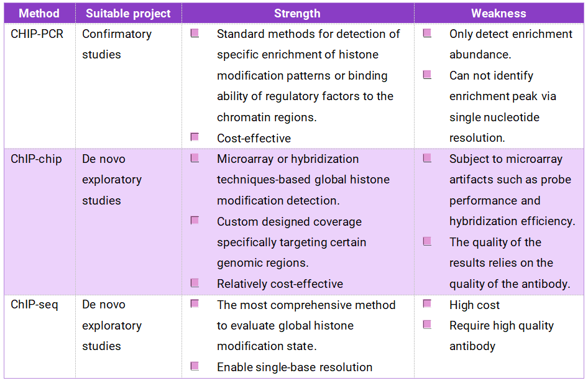Image resolution: width=588 pixels, height=383 pixels.
Task: Click the bullet beside 'Standard methods for detection'
Action: pyautogui.click(x=195, y=34)
